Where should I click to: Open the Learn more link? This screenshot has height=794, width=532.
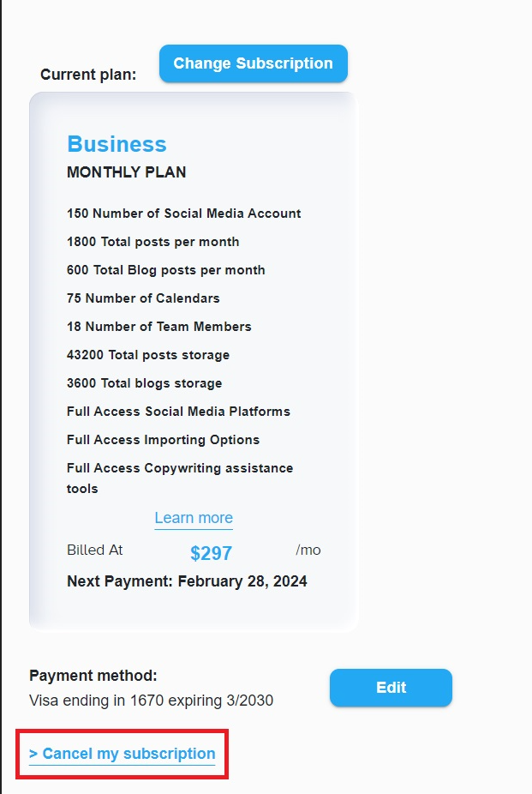coord(194,518)
